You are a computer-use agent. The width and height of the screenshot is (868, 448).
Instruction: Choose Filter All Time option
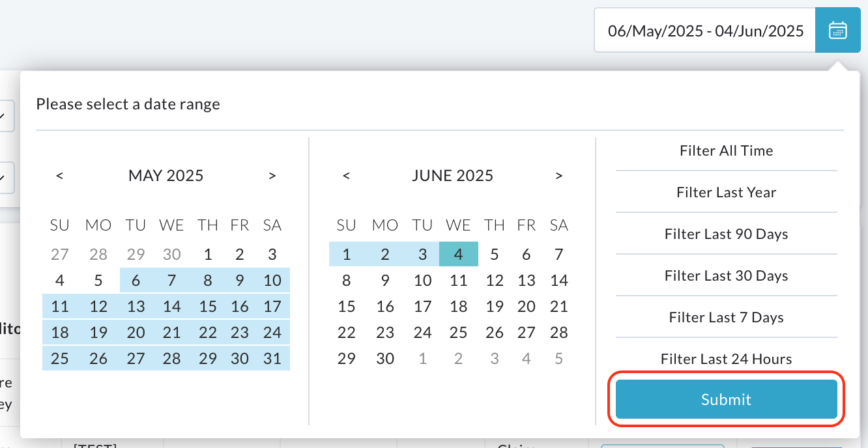tap(726, 150)
